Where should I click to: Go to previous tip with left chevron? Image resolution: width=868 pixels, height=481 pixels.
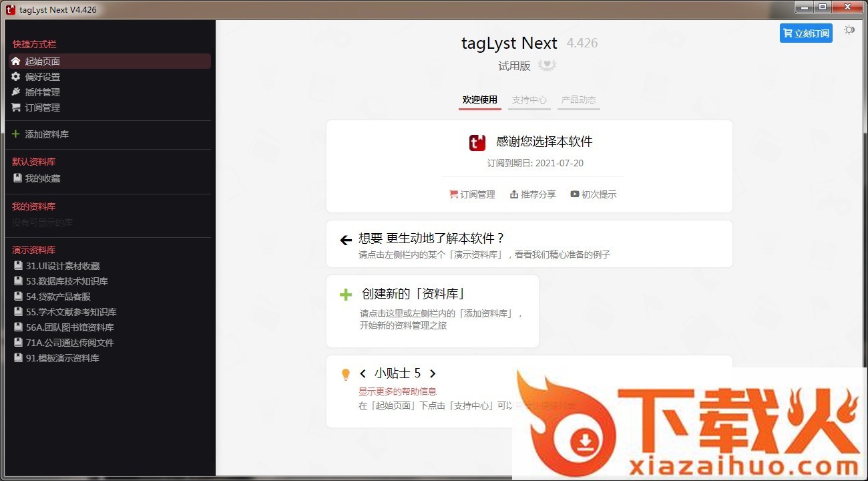(x=363, y=374)
